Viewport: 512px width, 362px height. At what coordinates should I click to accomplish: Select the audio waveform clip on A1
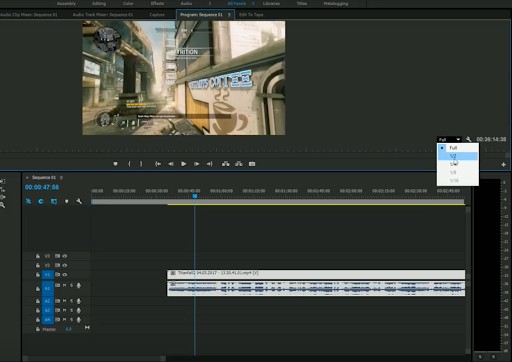pyautogui.click(x=316, y=288)
